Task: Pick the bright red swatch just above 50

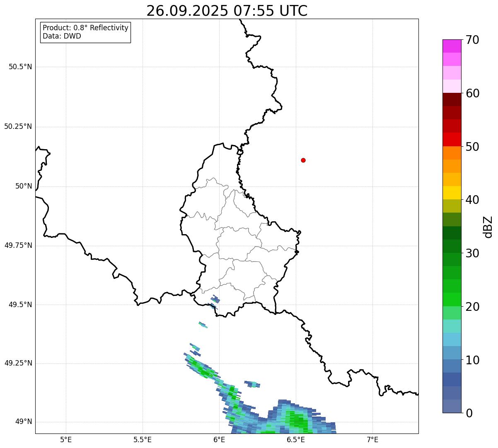Action: 452,139
